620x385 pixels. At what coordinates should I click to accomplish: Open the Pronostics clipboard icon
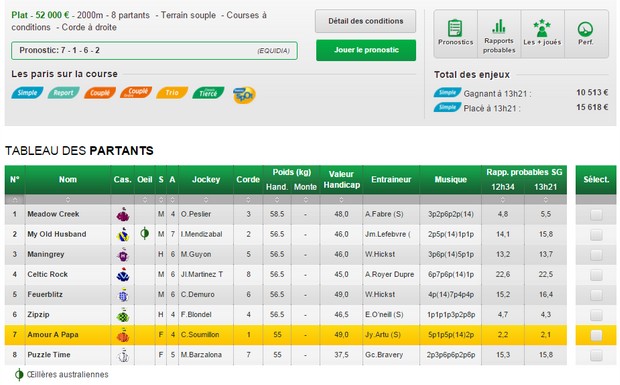(455, 28)
